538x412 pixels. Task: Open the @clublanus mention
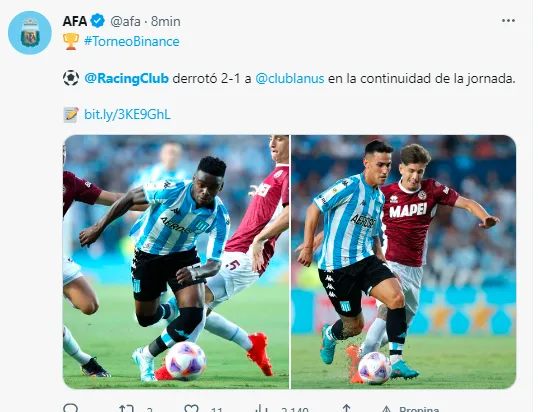[x=290, y=79]
